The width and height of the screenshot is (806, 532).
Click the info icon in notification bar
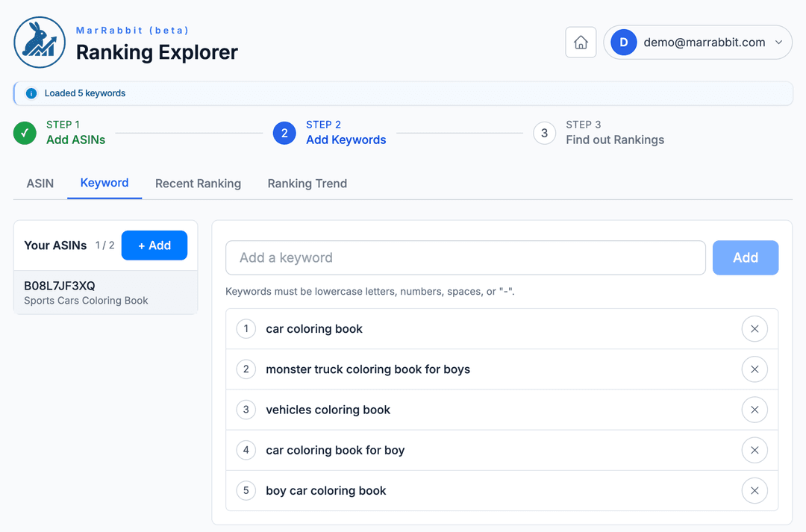point(31,93)
